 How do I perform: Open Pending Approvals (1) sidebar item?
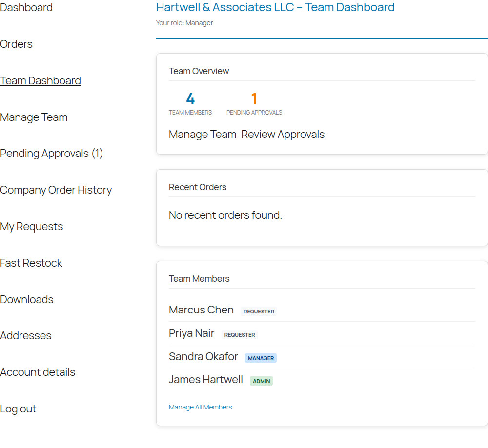pos(51,153)
